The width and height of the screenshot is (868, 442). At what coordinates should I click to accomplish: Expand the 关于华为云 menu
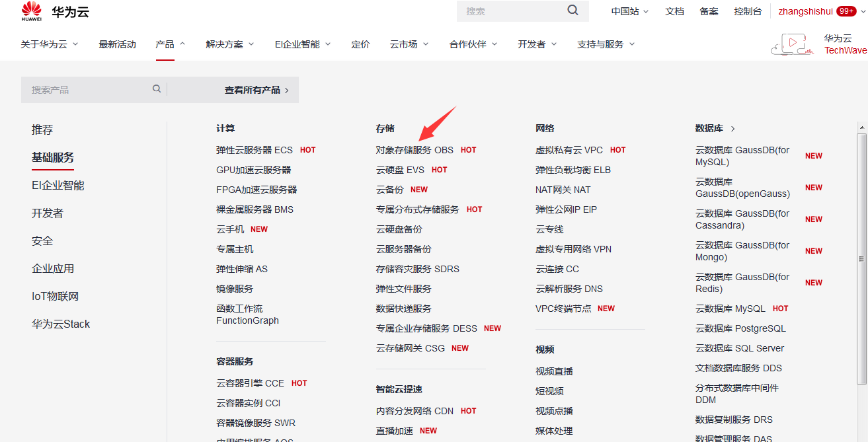coord(50,44)
